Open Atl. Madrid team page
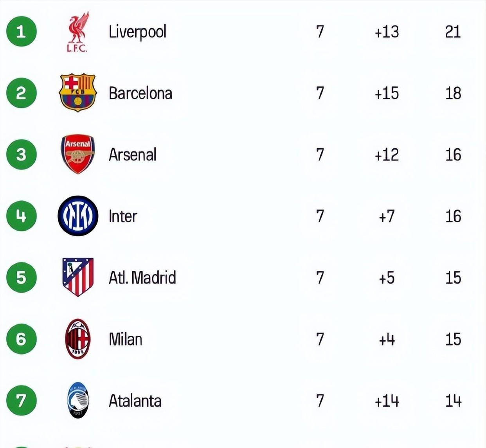Image resolution: width=486 pixels, height=448 pixels. tap(142, 277)
